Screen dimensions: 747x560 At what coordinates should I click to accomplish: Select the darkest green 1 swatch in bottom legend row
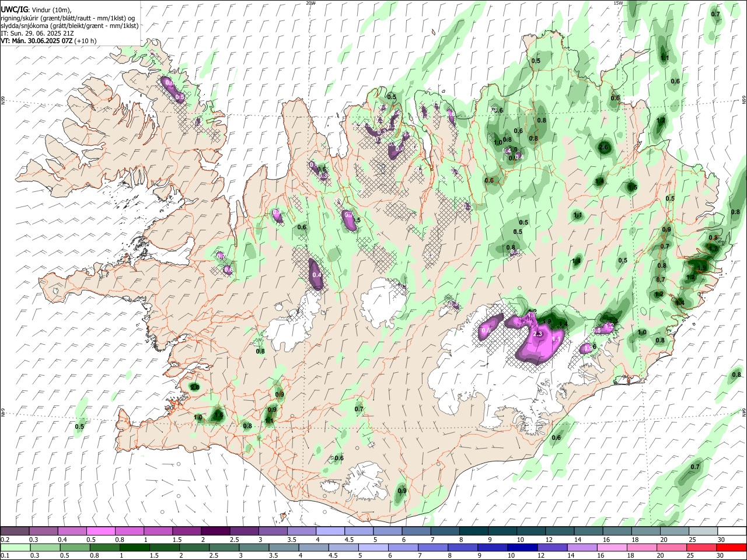click(x=134, y=547)
